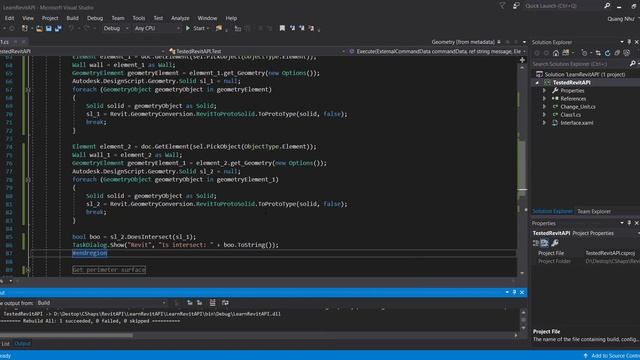This screenshot has height=360, width=640.
Task: Open the Debug menu
Action: [x=95, y=18]
